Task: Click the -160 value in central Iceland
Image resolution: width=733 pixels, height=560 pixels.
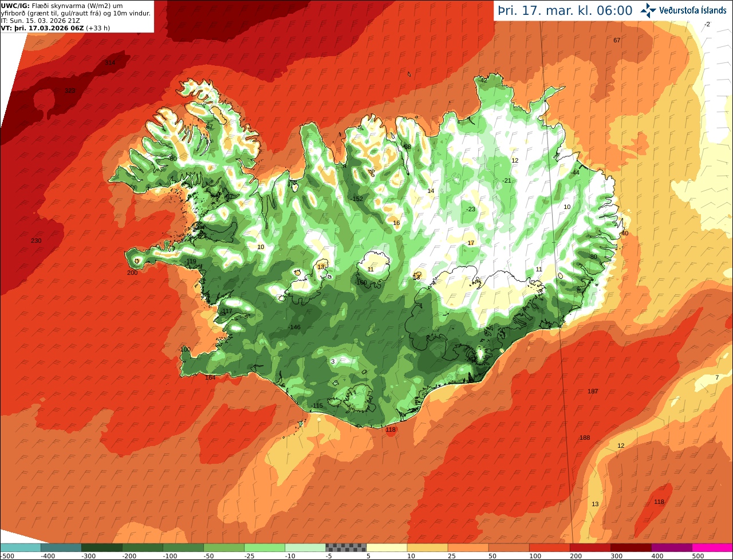Action: tap(361, 282)
